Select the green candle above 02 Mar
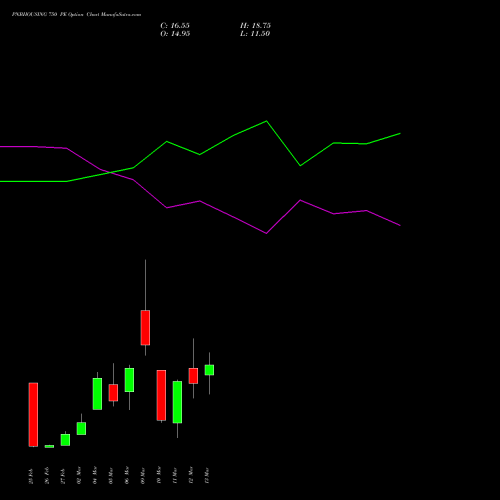Screen dimensions: 500x500 (x=81, y=428)
